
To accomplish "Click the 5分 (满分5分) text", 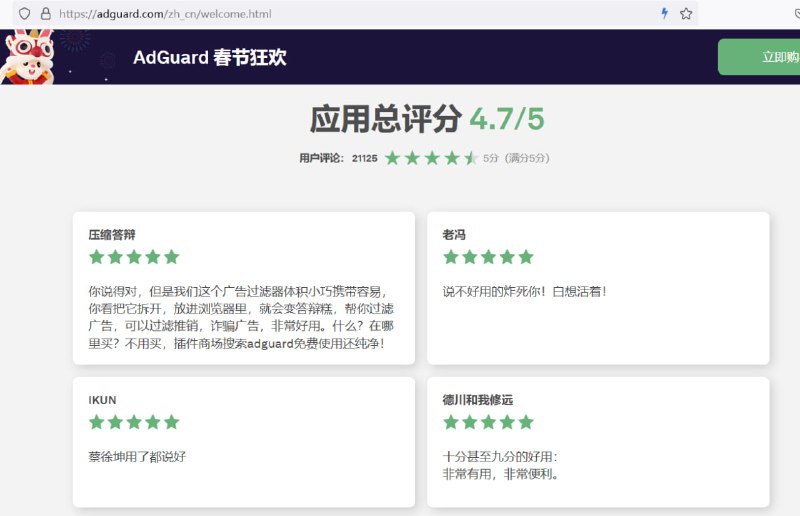I will click(x=516, y=158).
